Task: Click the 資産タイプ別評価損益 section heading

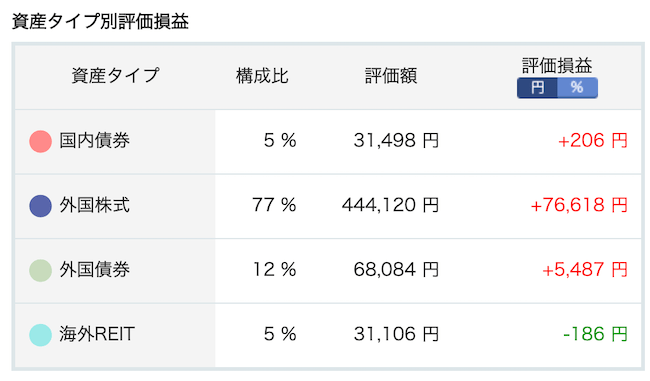Action: (x=100, y=21)
